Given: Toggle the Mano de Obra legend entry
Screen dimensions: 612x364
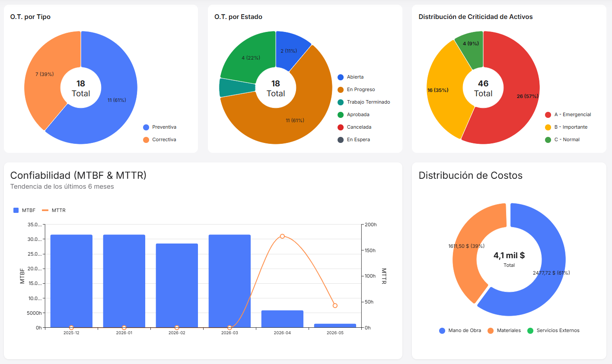Looking at the screenshot, I should (x=460, y=330).
